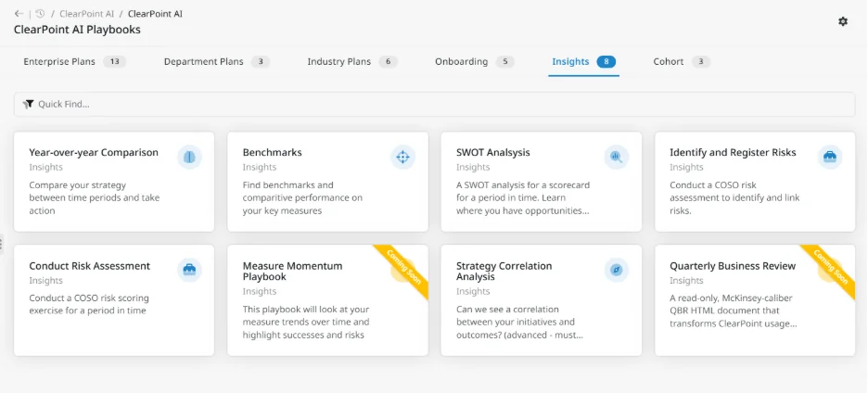The width and height of the screenshot is (868, 393).
Task: Click the briefcase icon on Conduct Risk Assessment
Action: [x=189, y=270]
